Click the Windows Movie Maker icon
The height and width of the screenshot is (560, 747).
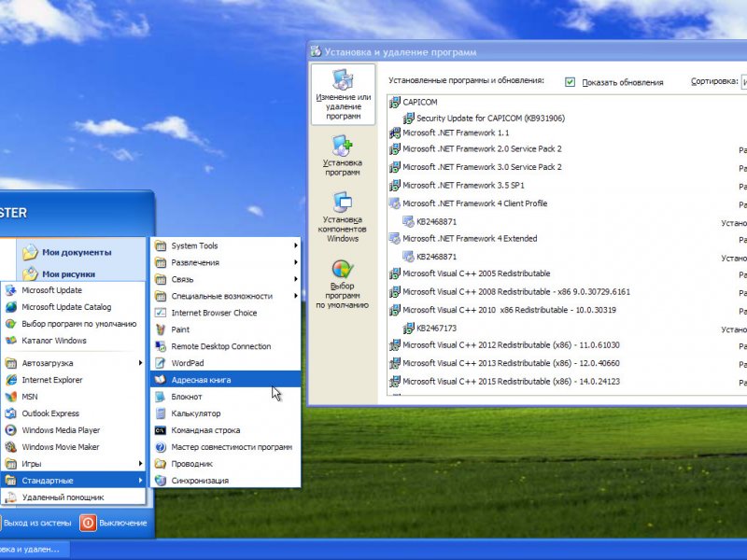[x=11, y=447]
